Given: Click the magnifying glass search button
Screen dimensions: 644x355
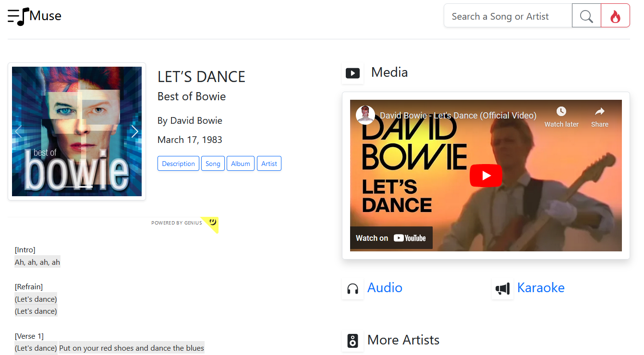Looking at the screenshot, I should 586,16.
